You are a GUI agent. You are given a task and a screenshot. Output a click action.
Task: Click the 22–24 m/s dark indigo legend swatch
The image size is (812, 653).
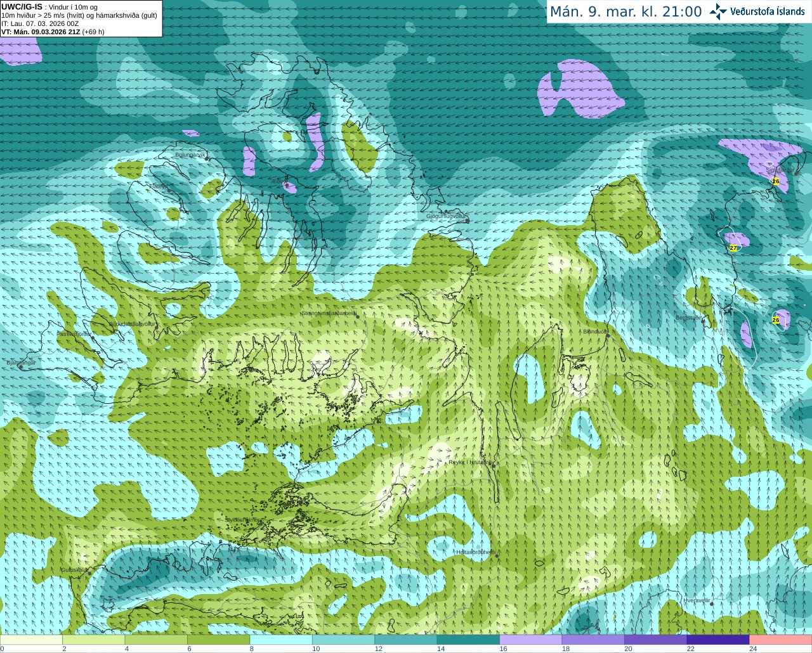click(x=718, y=640)
